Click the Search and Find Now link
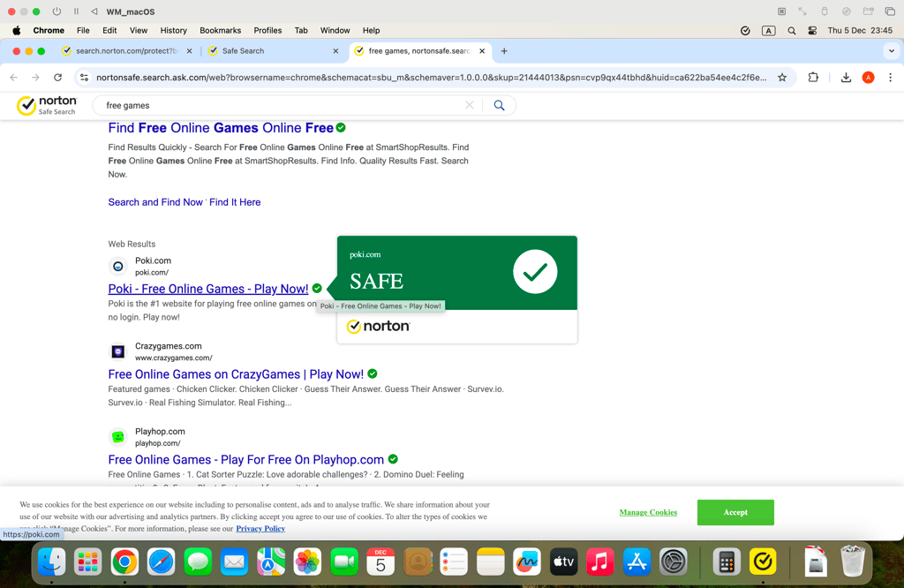Image resolution: width=904 pixels, height=588 pixels. point(155,202)
